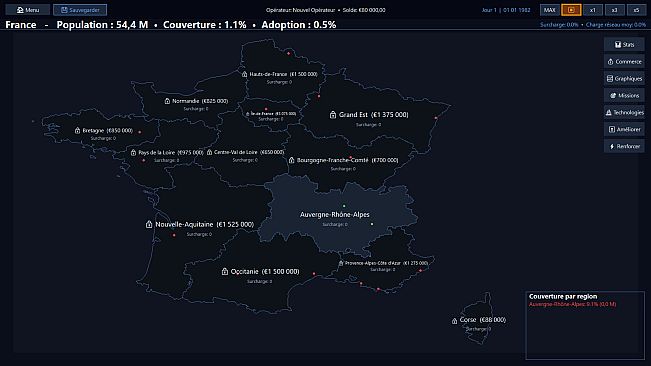This screenshot has height=366, width=651.
Task: Open the Commerce panel
Action: [x=624, y=61]
